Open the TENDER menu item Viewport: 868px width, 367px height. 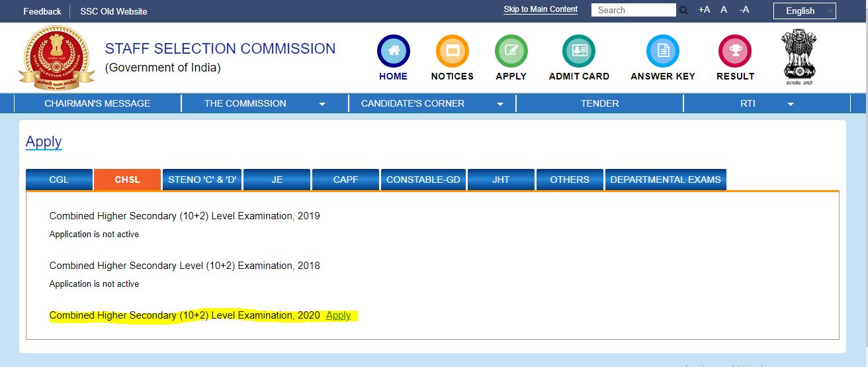point(599,103)
